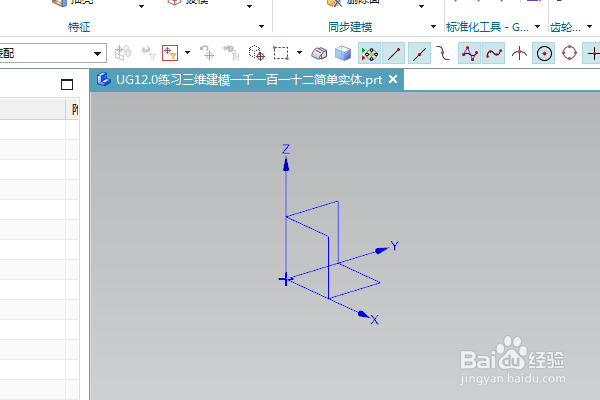Click the reset filters funnel icon
This screenshot has height=400, width=600.
149,53
